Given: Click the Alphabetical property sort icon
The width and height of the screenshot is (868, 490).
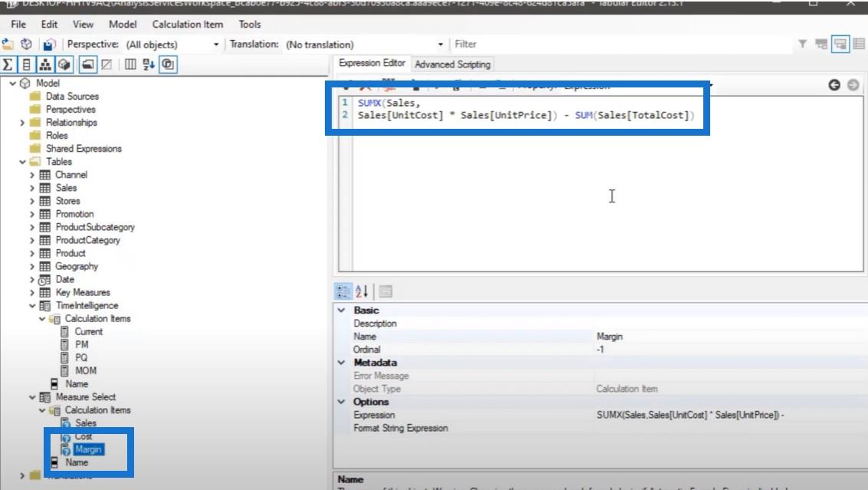Looking at the screenshot, I should [362, 291].
